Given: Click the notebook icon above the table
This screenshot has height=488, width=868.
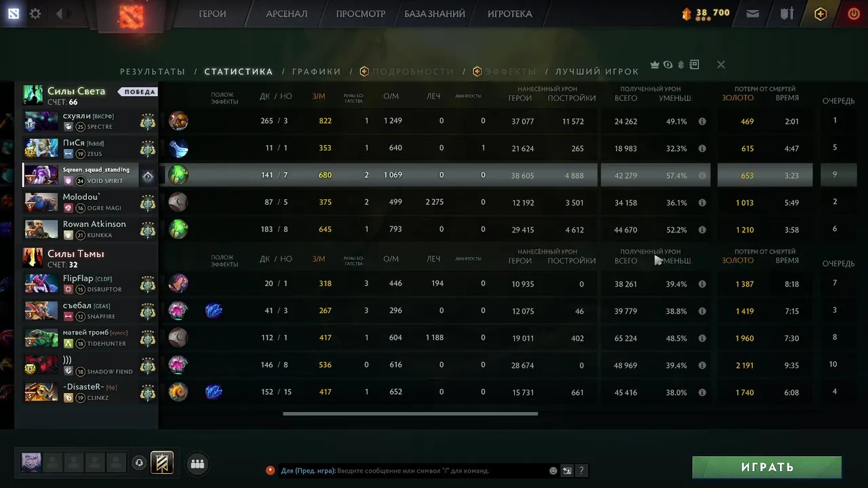Looking at the screenshot, I should (694, 64).
